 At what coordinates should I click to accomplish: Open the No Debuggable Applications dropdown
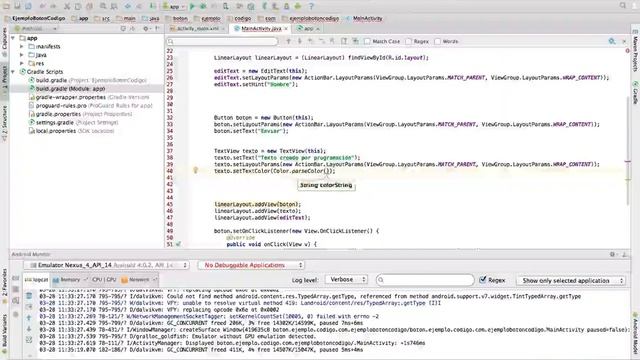(251, 265)
